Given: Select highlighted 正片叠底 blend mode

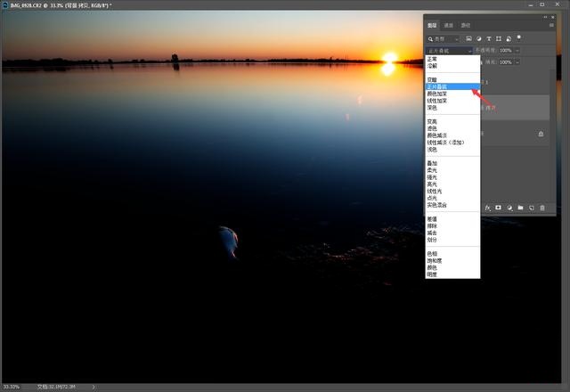Looking at the screenshot, I should 452,87.
